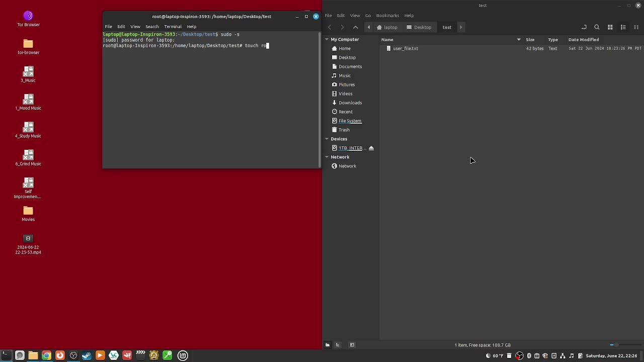Open the terminal's Search menu
The width and height of the screenshot is (644, 362).
(152, 27)
